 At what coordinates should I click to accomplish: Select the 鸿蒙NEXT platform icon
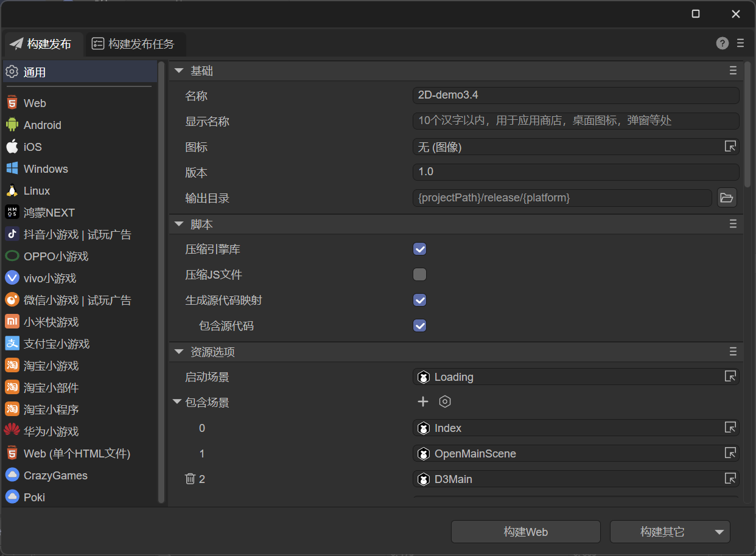(x=12, y=212)
